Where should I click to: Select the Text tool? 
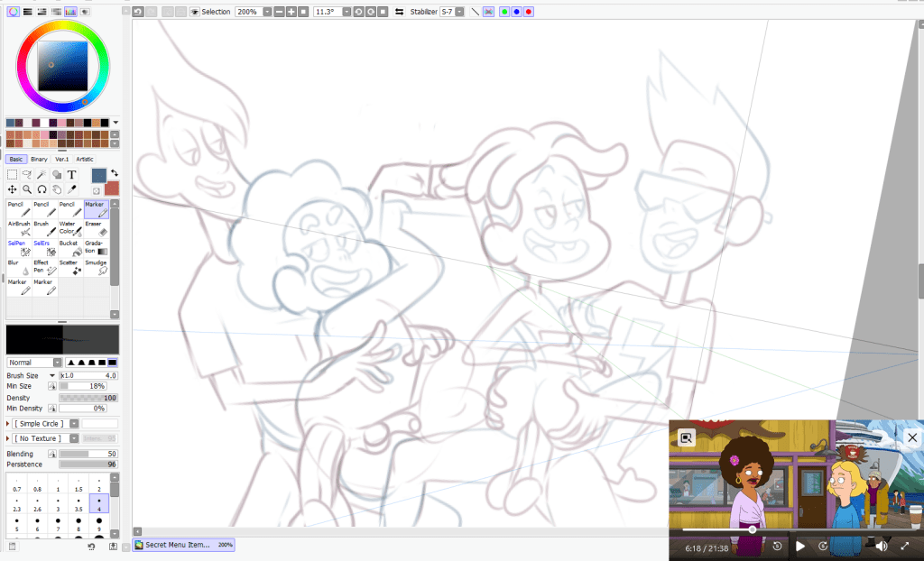pos(70,176)
